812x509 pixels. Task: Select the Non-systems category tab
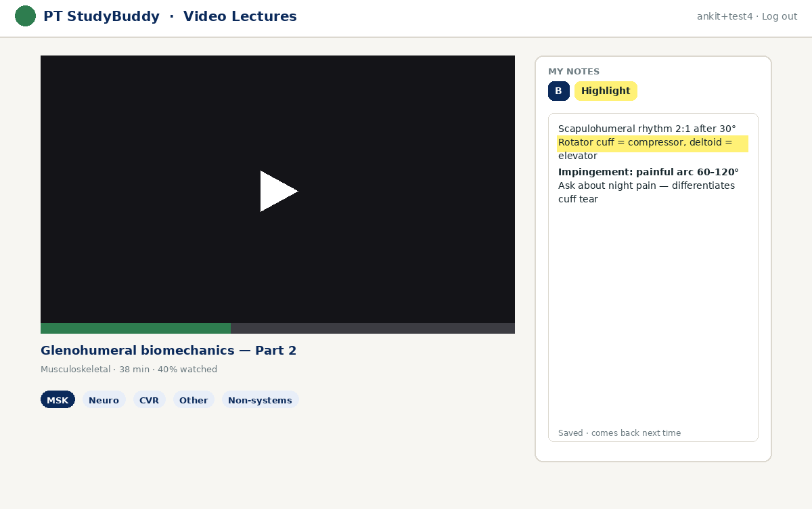[x=260, y=400]
